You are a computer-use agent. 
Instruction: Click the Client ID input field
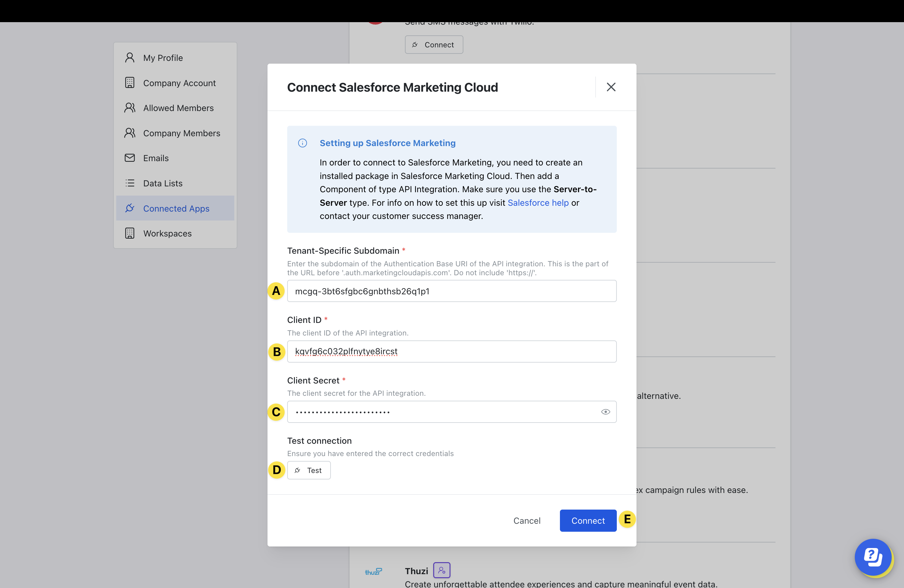click(451, 352)
